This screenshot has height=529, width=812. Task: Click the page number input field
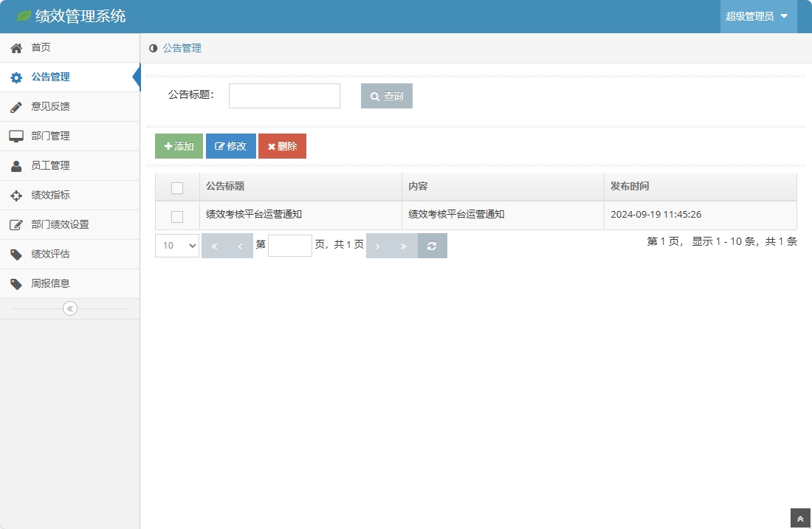290,246
